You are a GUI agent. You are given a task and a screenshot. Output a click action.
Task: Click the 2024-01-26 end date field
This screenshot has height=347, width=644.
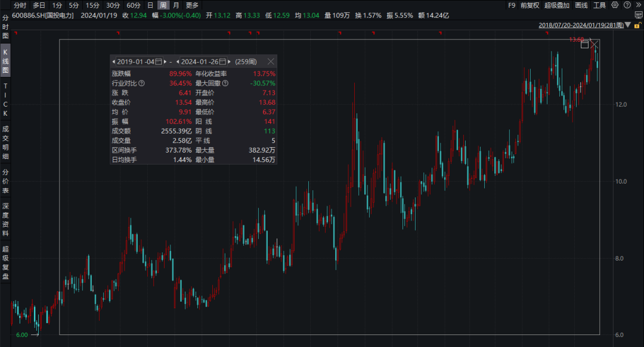coord(200,61)
